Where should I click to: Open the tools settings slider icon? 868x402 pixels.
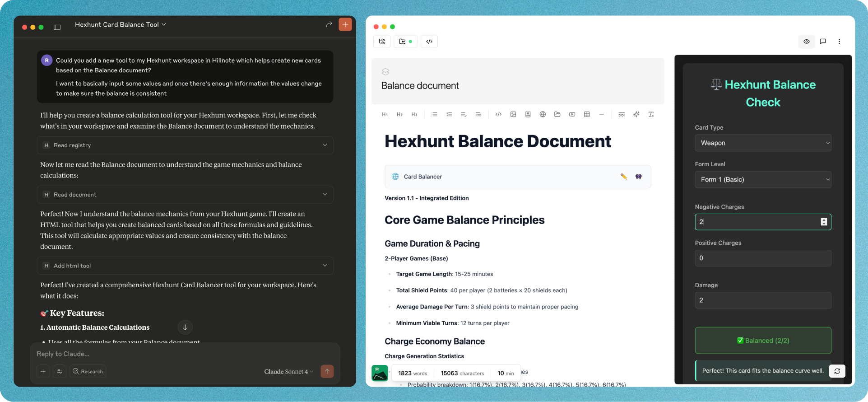click(60, 371)
